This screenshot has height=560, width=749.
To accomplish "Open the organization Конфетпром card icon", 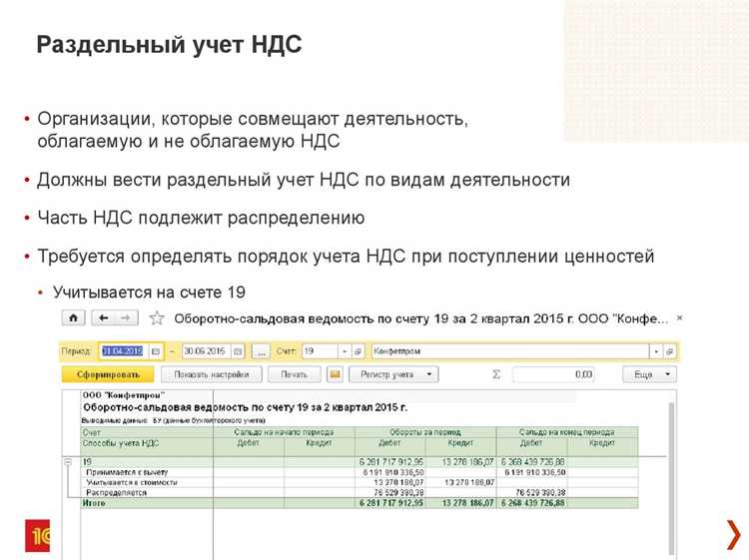I will tap(670, 351).
